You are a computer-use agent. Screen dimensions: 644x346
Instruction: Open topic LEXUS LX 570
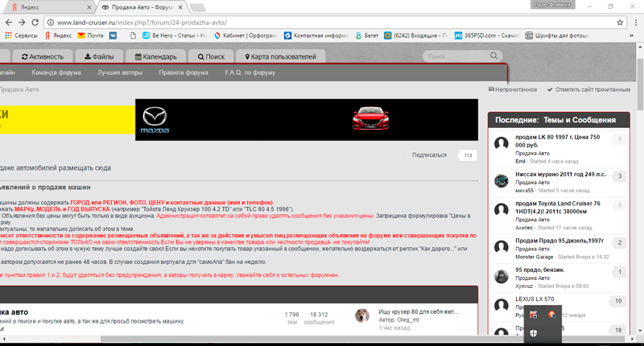[535, 299]
